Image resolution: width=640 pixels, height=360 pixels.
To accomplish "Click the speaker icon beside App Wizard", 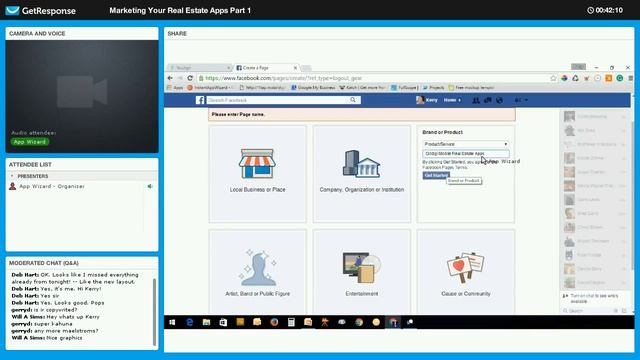I will (x=150, y=186).
